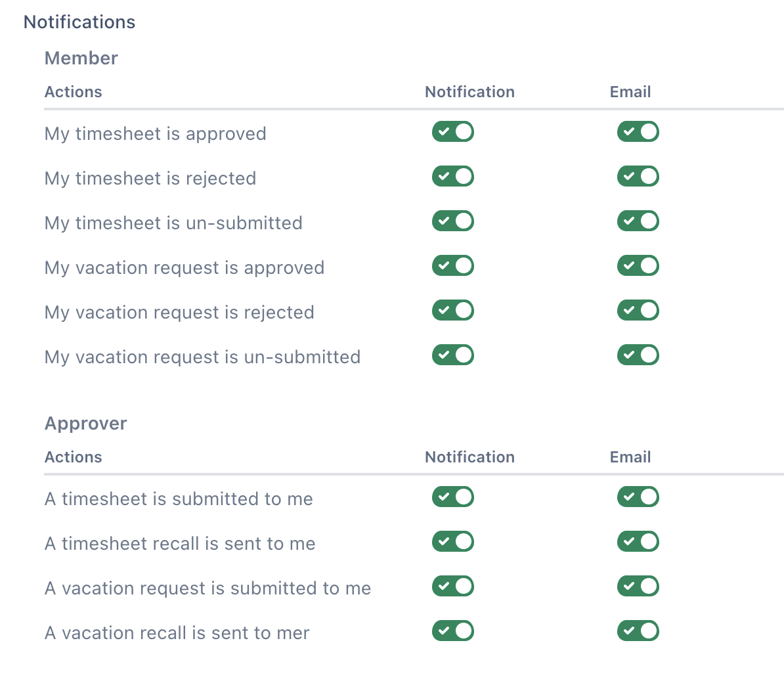The height and width of the screenshot is (691, 784).
Task: Switch off notification for vacation request submitted to me
Action: click(x=452, y=587)
